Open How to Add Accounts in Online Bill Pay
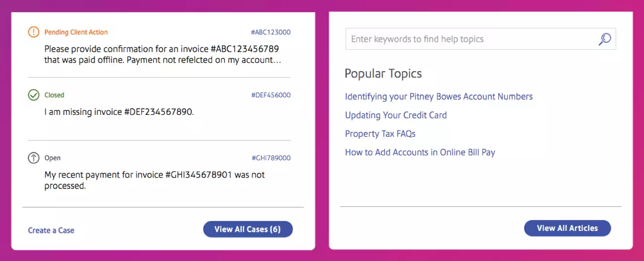Screen dimensions: 644x261 420,152
